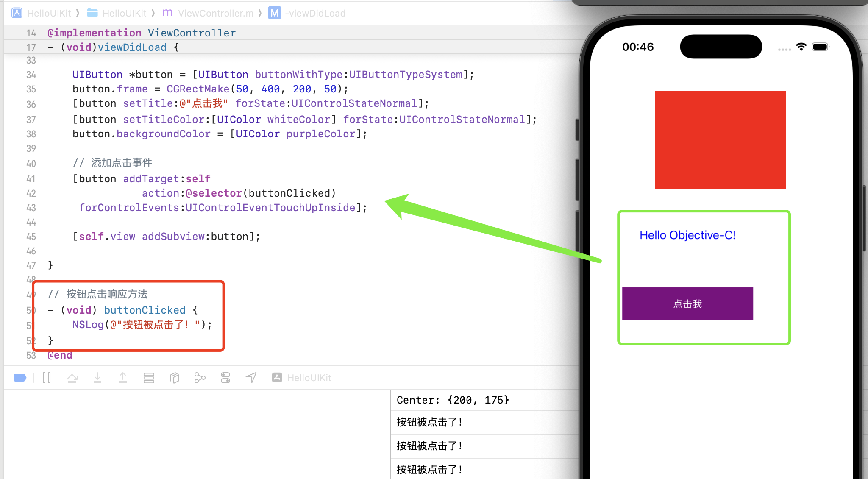
Task: Click the Step Out debug icon
Action: (123, 378)
